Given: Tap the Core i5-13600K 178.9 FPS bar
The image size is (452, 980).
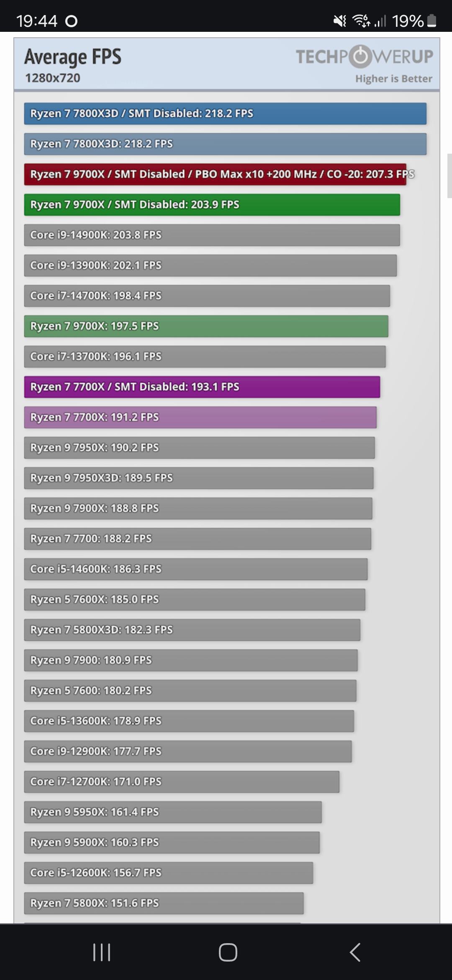Looking at the screenshot, I should point(189,721).
